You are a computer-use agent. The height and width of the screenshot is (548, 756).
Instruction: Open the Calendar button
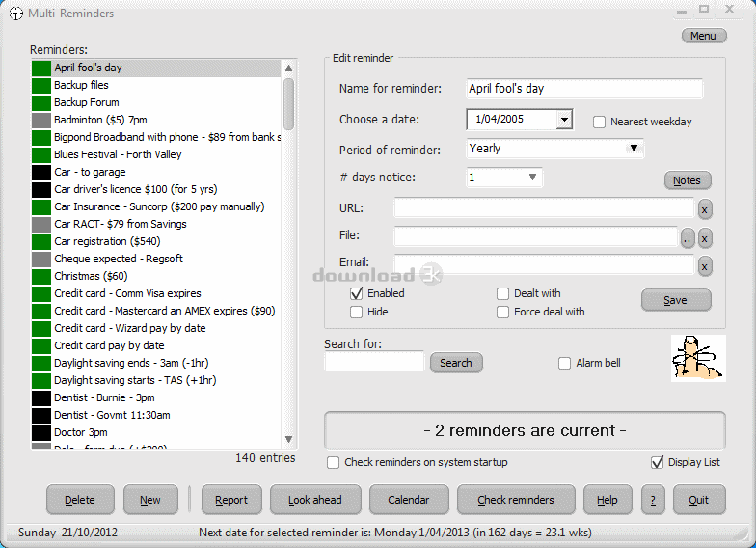(409, 500)
